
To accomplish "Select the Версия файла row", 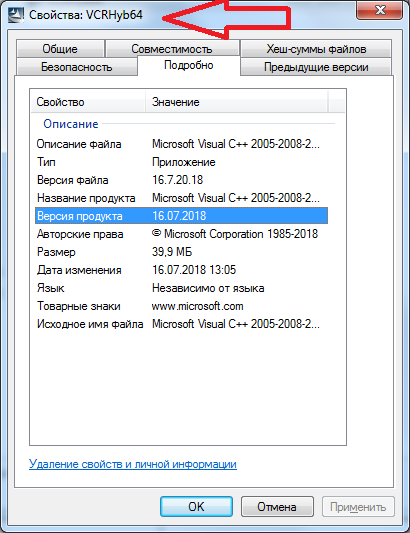I will (182, 180).
